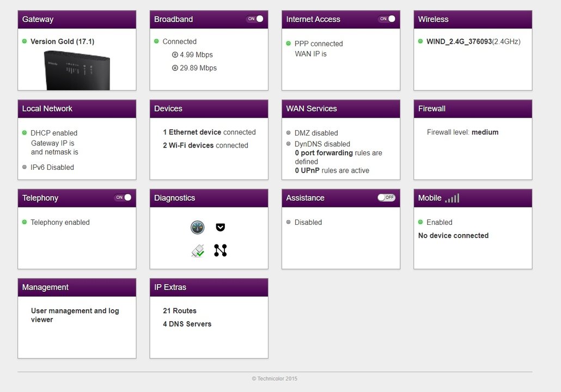This screenshot has height=392, width=561.
Task: Click 'No device connected' in Mobile card
Action: point(453,236)
